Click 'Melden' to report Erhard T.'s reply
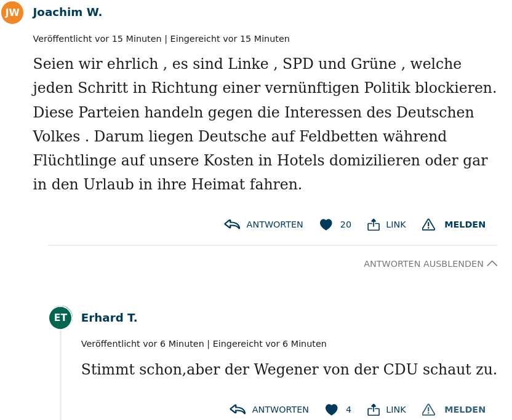The image size is (512, 420). click(x=465, y=410)
